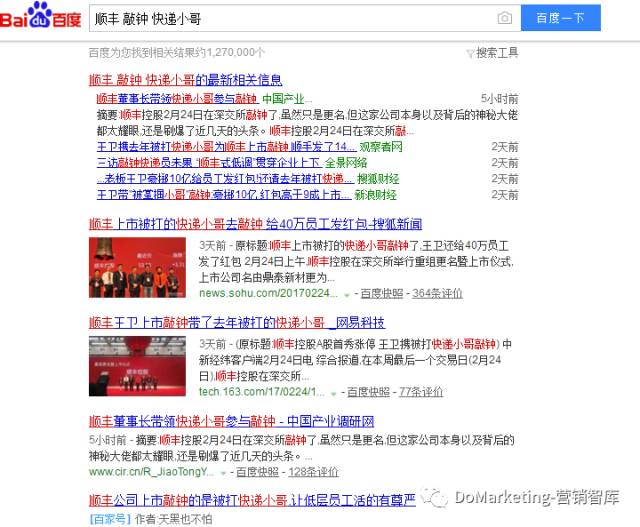Open 77条评价 reviews link

[421, 392]
